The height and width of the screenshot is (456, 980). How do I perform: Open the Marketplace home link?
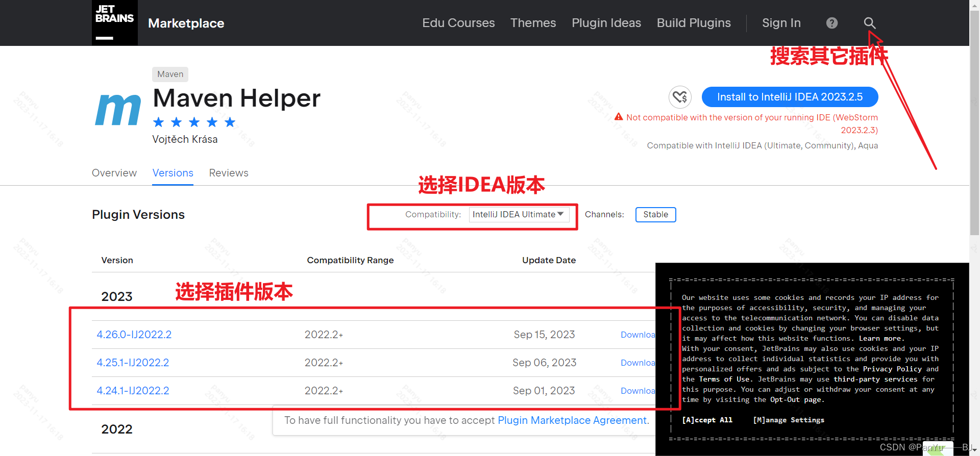click(x=186, y=23)
